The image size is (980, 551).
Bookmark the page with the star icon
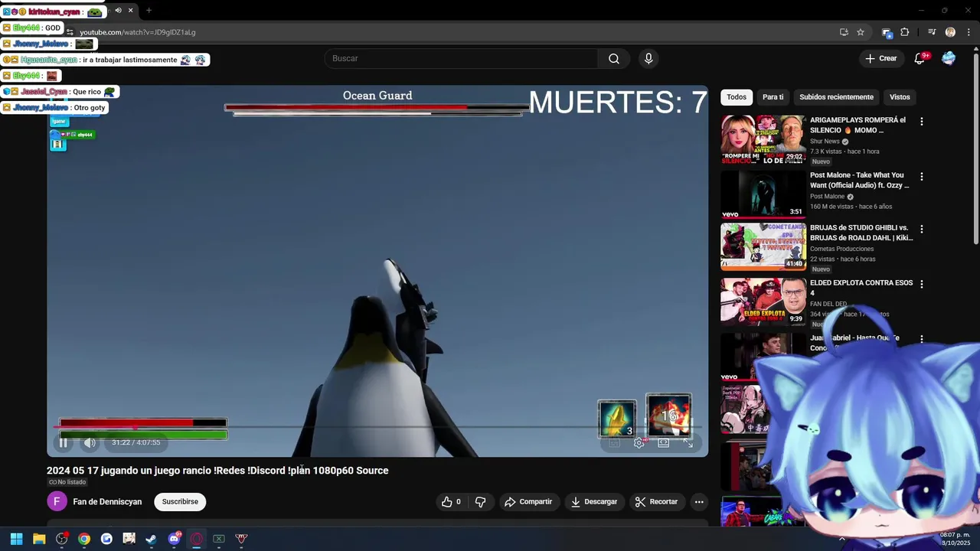point(861,32)
